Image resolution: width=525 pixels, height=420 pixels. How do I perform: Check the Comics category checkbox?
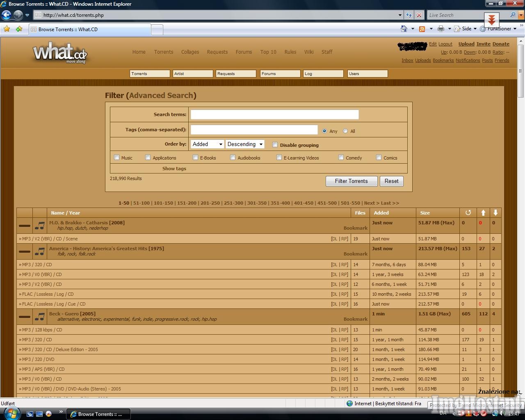(x=379, y=157)
